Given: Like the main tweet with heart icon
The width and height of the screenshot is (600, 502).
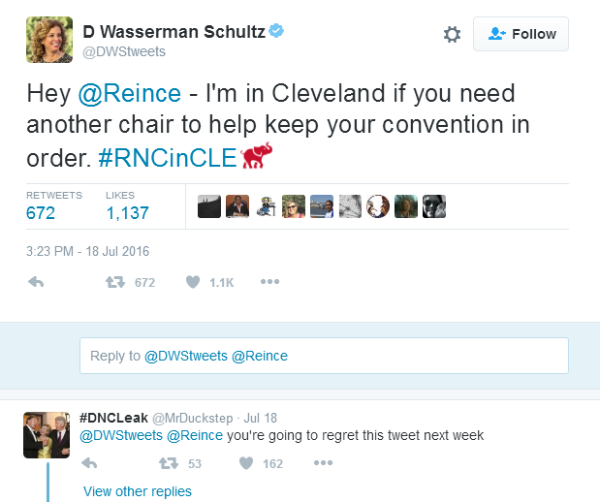Looking at the screenshot, I should click(x=193, y=282).
